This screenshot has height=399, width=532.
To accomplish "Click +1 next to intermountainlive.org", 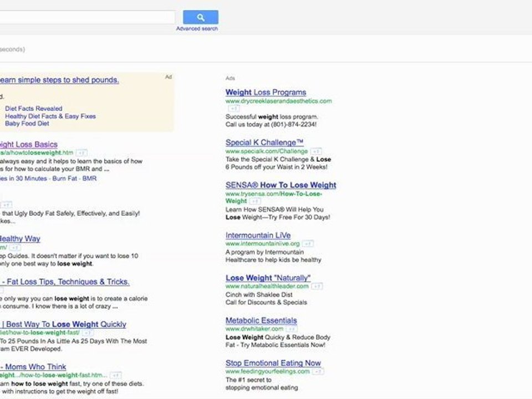I will tap(308, 244).
